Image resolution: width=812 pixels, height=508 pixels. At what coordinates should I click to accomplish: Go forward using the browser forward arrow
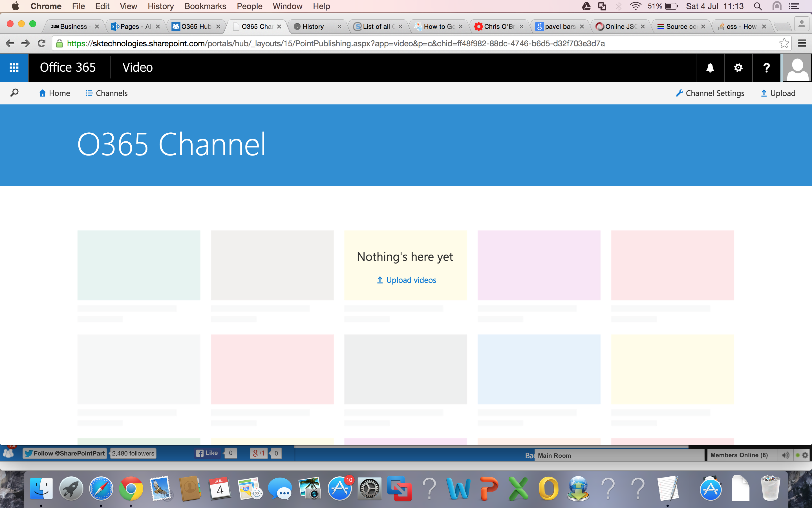coord(25,43)
